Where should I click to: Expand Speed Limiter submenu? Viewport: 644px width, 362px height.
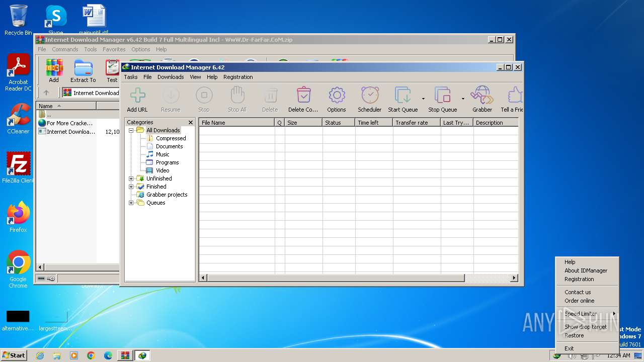click(x=587, y=314)
